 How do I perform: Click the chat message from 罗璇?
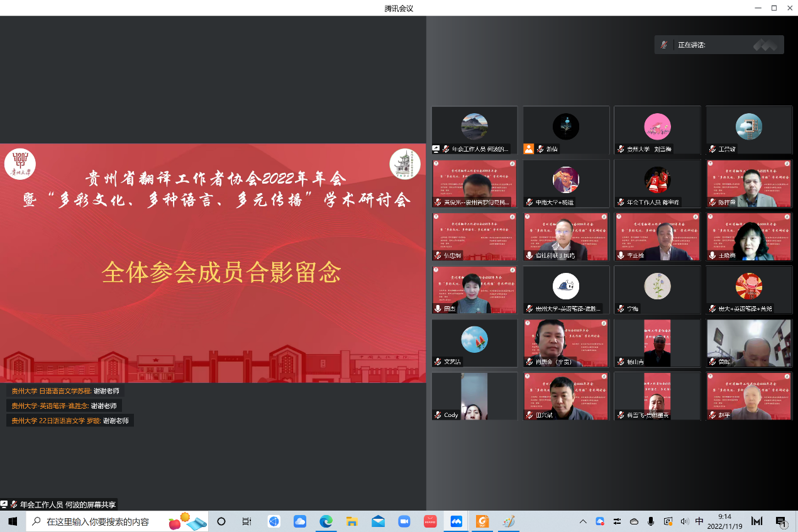70,421
